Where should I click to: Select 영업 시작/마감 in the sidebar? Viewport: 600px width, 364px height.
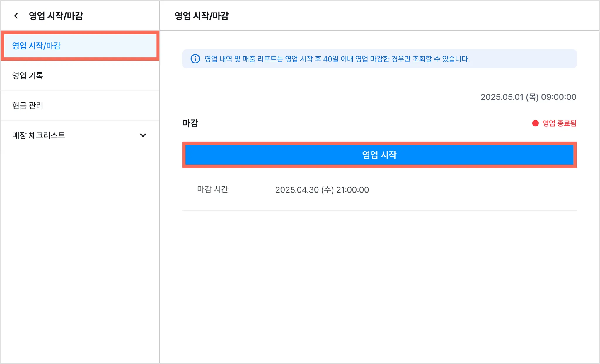click(x=36, y=46)
